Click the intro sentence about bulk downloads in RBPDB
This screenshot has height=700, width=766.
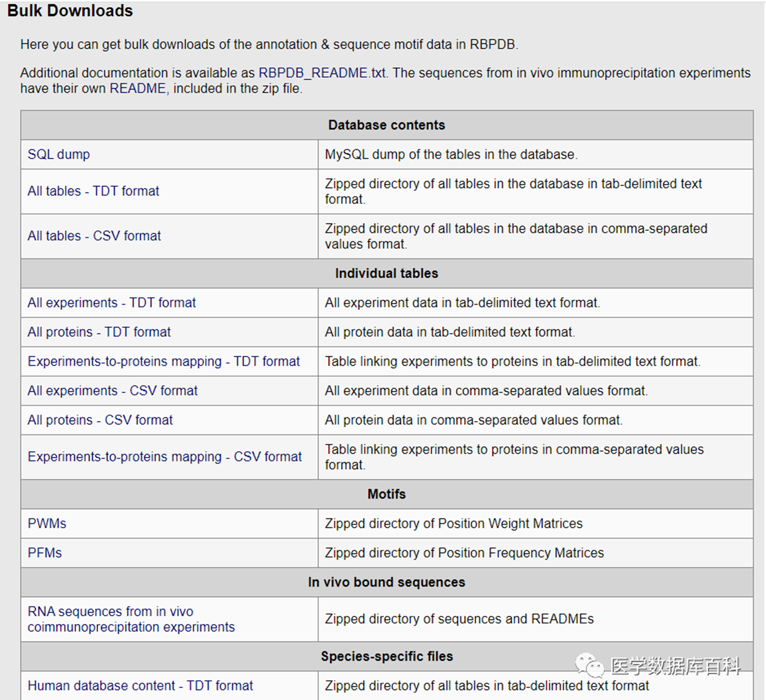coord(269,44)
